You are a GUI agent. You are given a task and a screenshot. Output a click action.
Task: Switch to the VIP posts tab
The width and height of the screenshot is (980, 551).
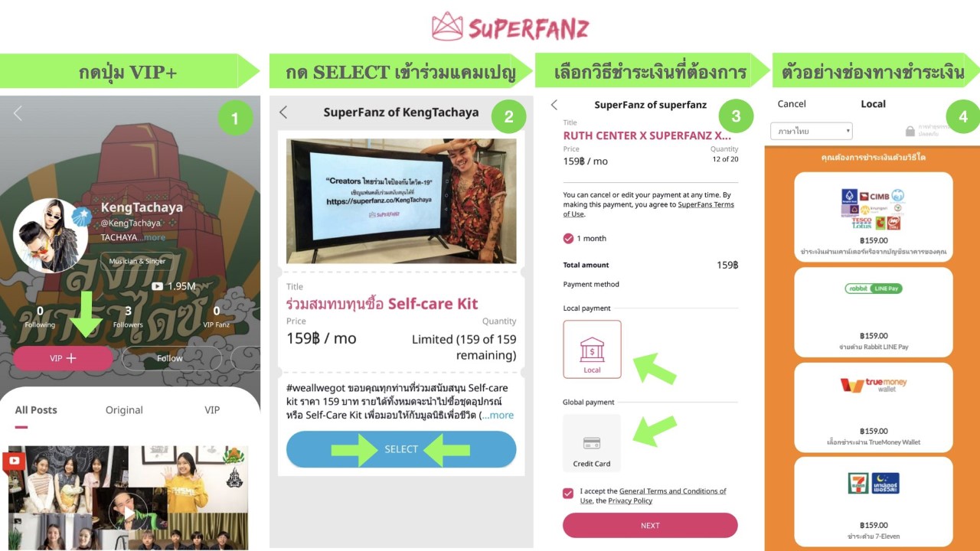[212, 409]
